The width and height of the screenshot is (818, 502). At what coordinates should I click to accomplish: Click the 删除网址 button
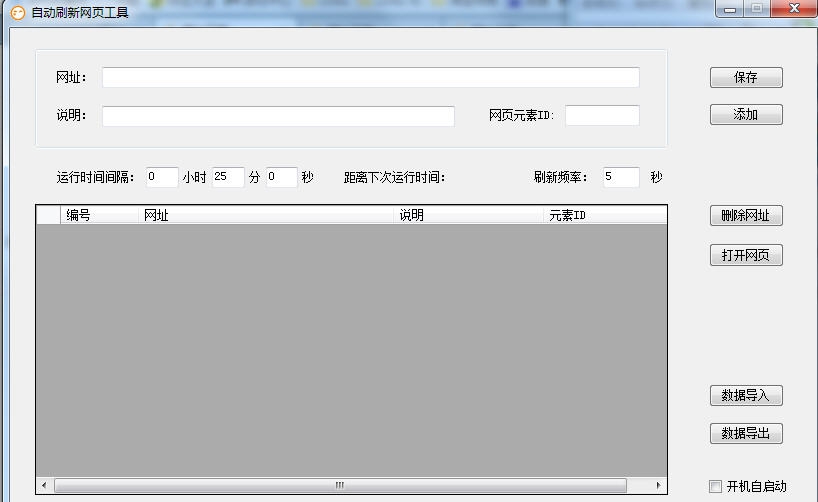[x=746, y=216]
